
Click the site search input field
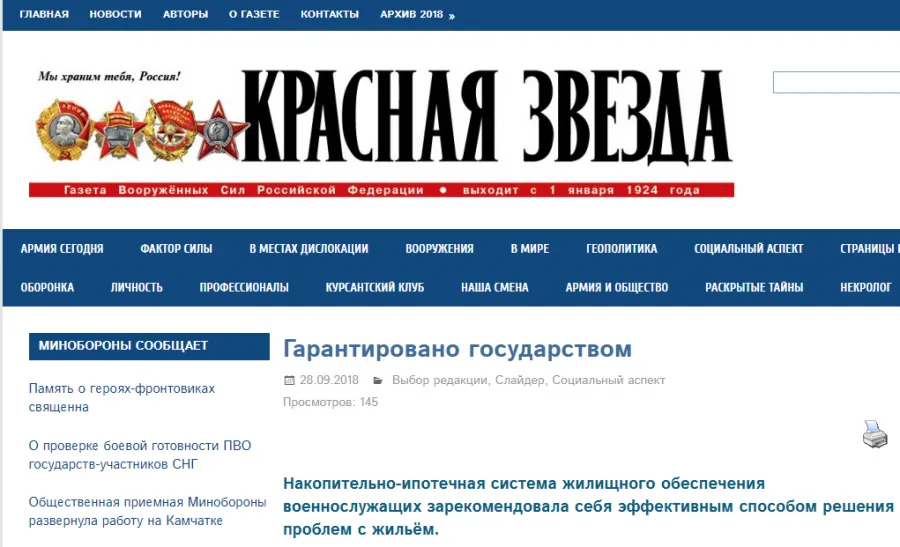click(x=836, y=82)
